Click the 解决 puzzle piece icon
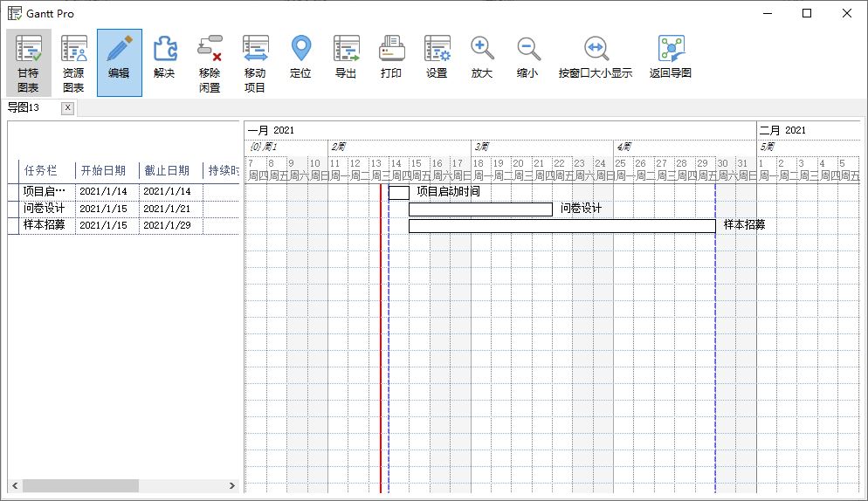The height and width of the screenshot is (501, 868). point(164,57)
